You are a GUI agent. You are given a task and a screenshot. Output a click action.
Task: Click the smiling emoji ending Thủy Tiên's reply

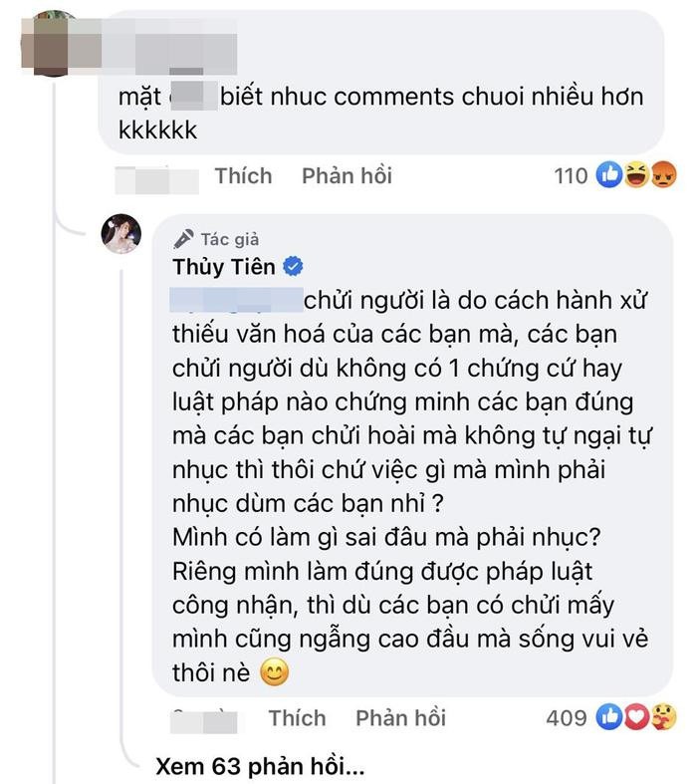pos(273,673)
